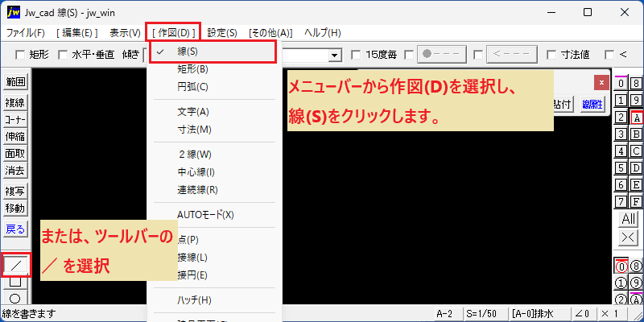
Task: Select square layer 5 button
Action: tap(621, 168)
